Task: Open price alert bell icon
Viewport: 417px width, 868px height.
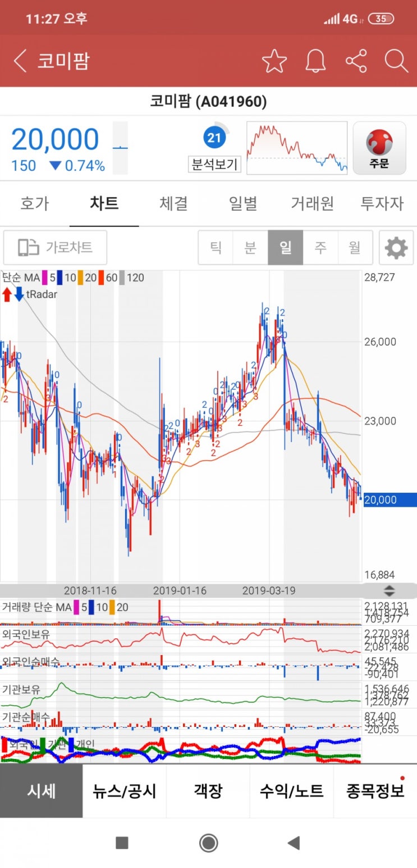Action: (315, 61)
